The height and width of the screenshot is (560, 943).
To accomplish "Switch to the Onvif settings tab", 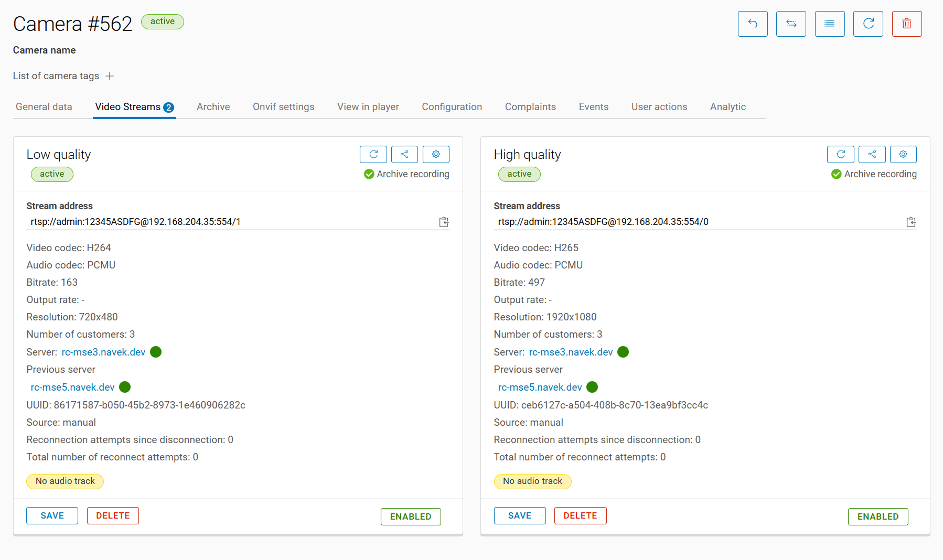I will [x=283, y=107].
